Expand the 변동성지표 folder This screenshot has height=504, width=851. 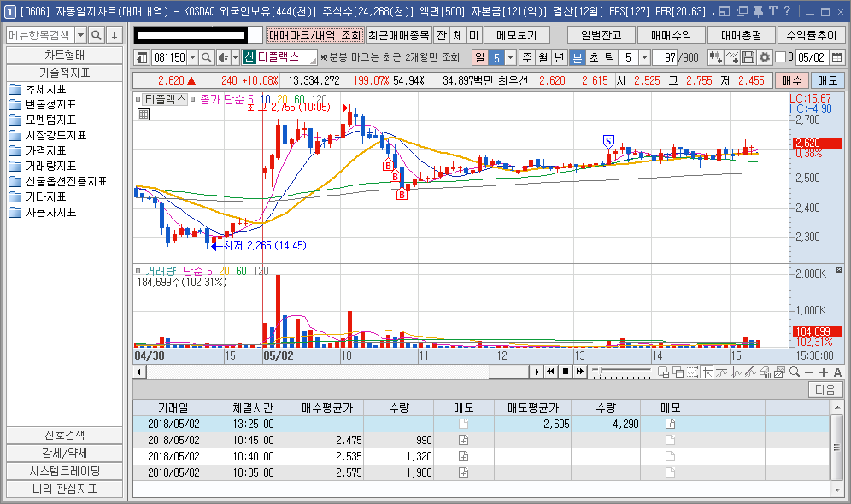[x=43, y=104]
